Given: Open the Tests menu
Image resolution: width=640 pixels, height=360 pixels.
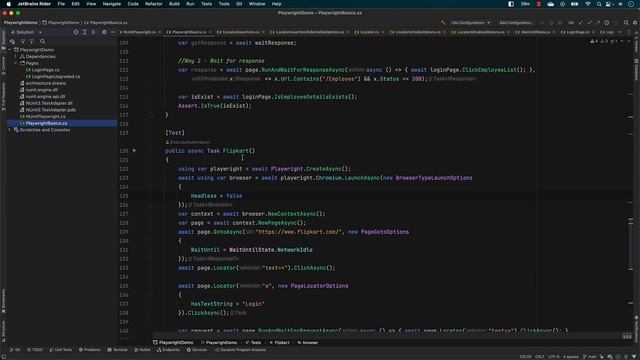Looking at the screenshot, I should [206, 4].
